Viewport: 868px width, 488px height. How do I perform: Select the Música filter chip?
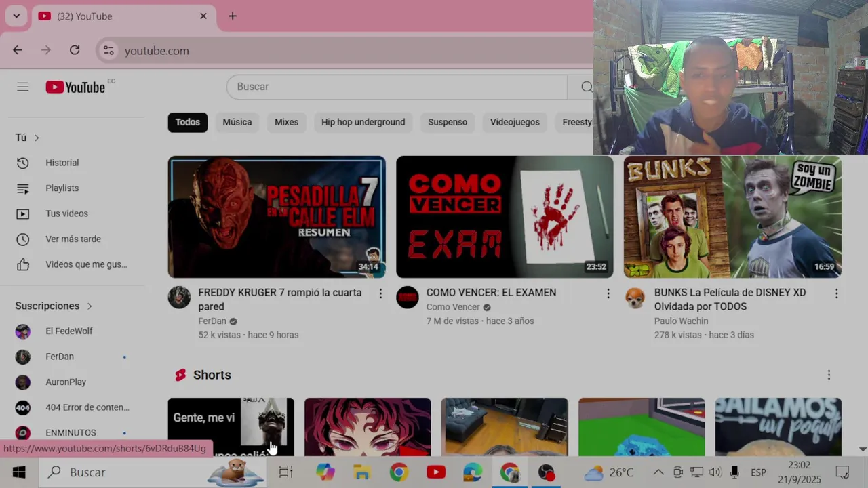237,122
